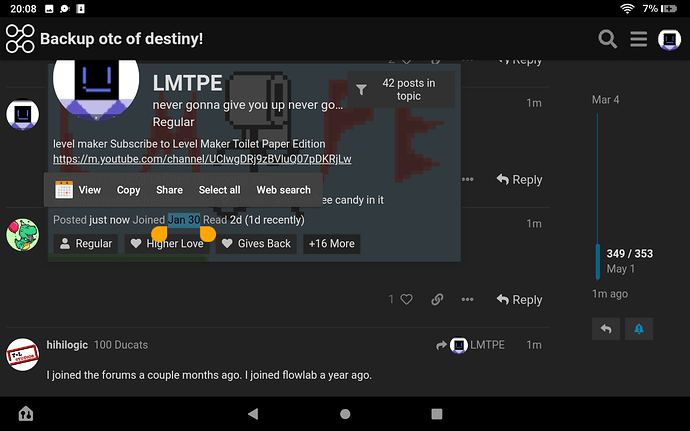Choose Copy in text selection menu
690x431 pixels.
[x=128, y=190]
